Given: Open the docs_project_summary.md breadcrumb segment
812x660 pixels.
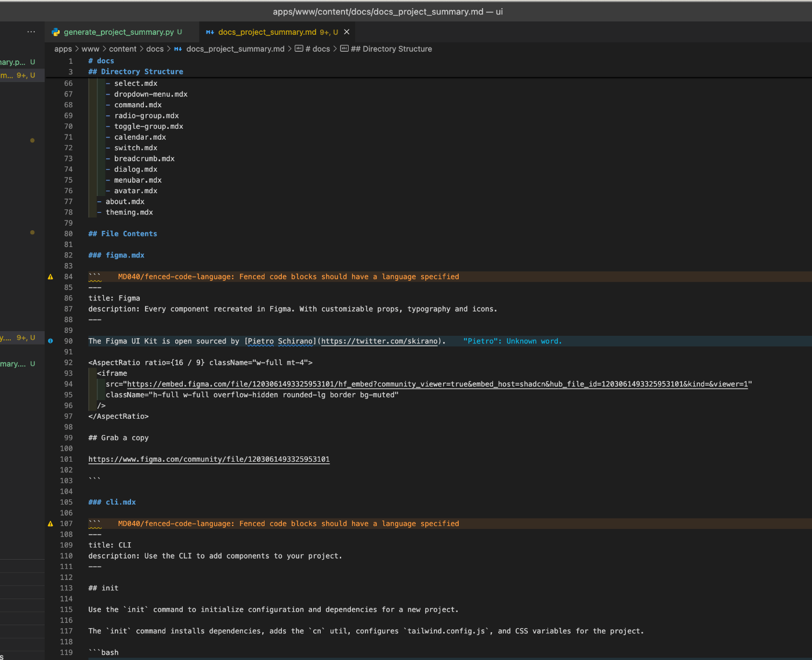Looking at the screenshot, I should click(x=235, y=49).
